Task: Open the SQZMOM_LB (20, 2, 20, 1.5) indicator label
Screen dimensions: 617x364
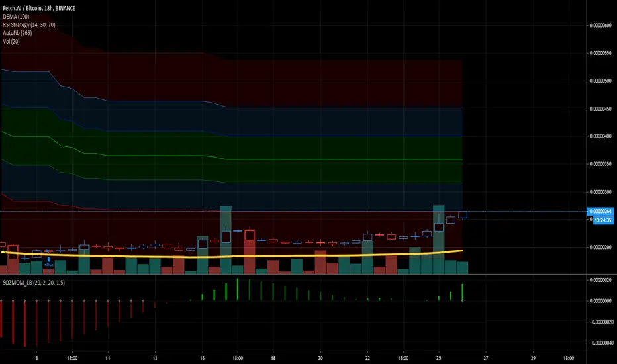Action: (34, 283)
